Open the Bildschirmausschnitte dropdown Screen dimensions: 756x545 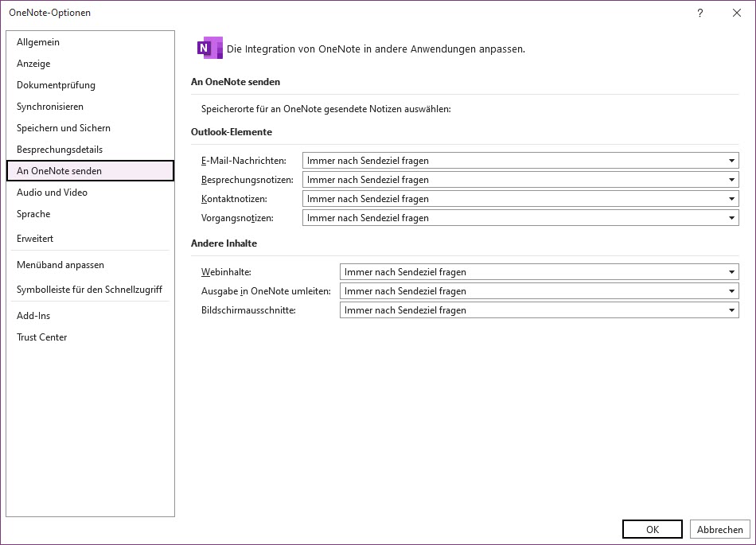click(539, 310)
